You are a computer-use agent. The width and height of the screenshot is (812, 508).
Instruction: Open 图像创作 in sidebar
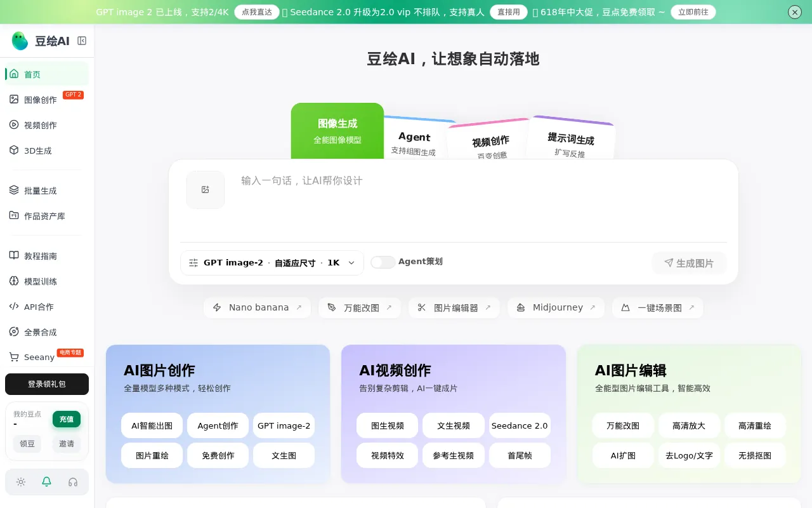(47, 99)
